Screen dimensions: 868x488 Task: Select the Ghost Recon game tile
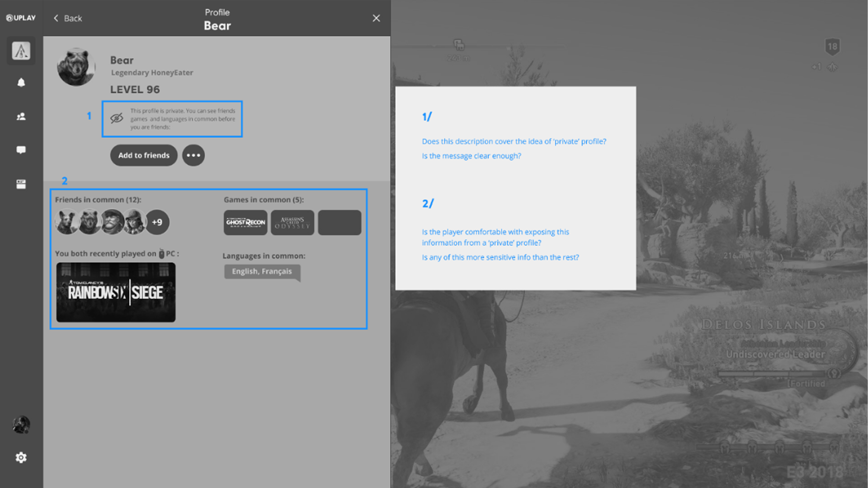(246, 222)
